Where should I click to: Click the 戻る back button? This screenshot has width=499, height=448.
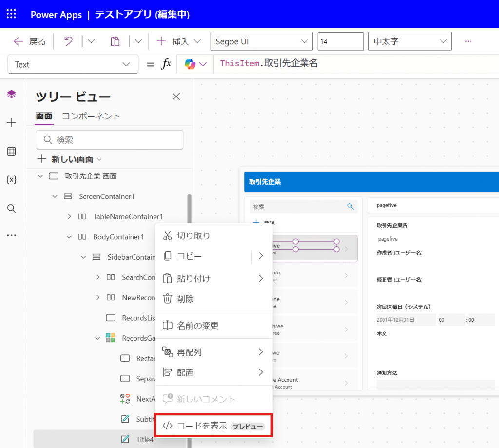(29, 41)
